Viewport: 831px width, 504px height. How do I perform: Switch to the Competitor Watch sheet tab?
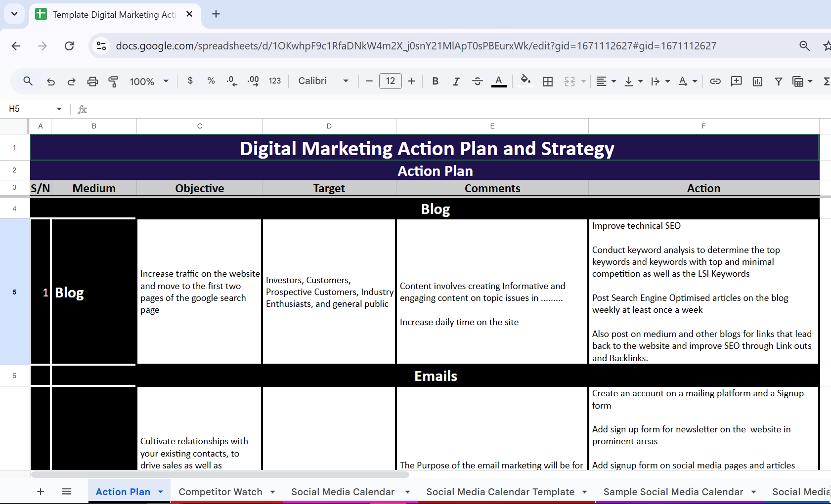coord(220,492)
